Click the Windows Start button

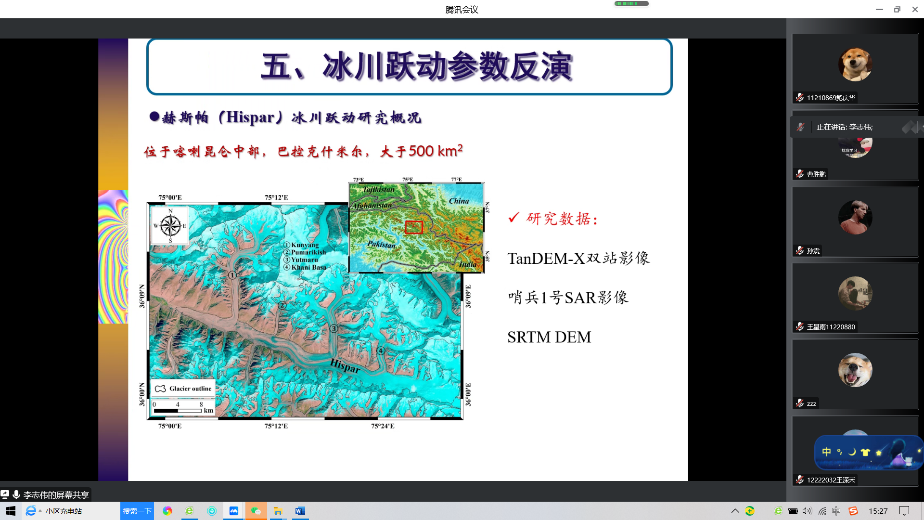pos(9,511)
